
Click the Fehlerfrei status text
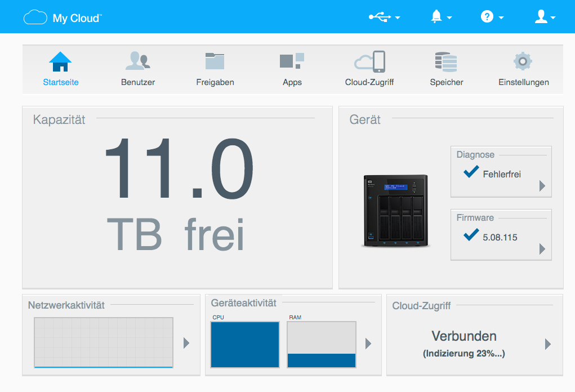[x=502, y=174]
